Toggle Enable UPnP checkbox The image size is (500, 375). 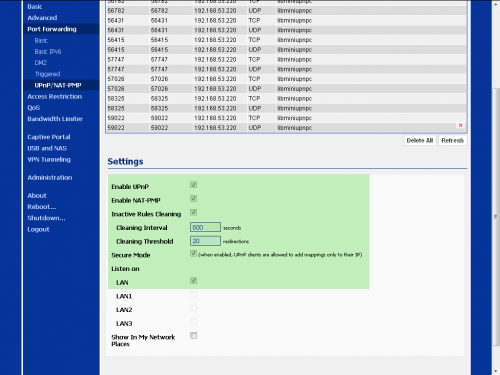coord(193,185)
